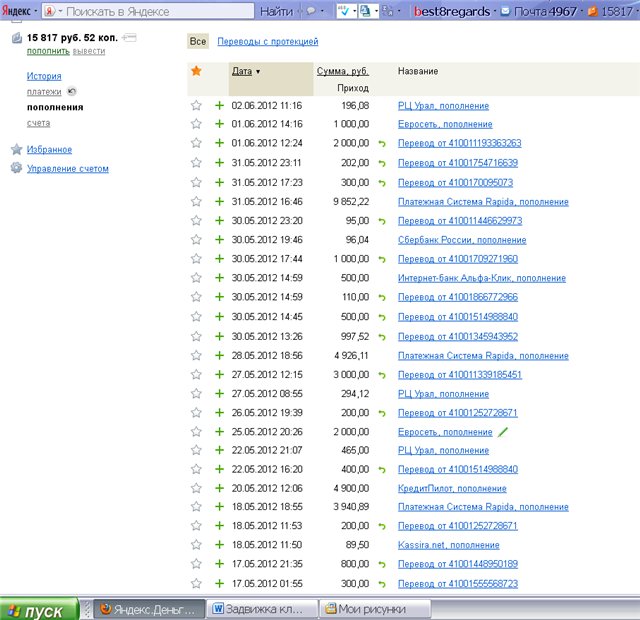Click the Найти search button
The image size is (640, 620).
click(x=277, y=11)
